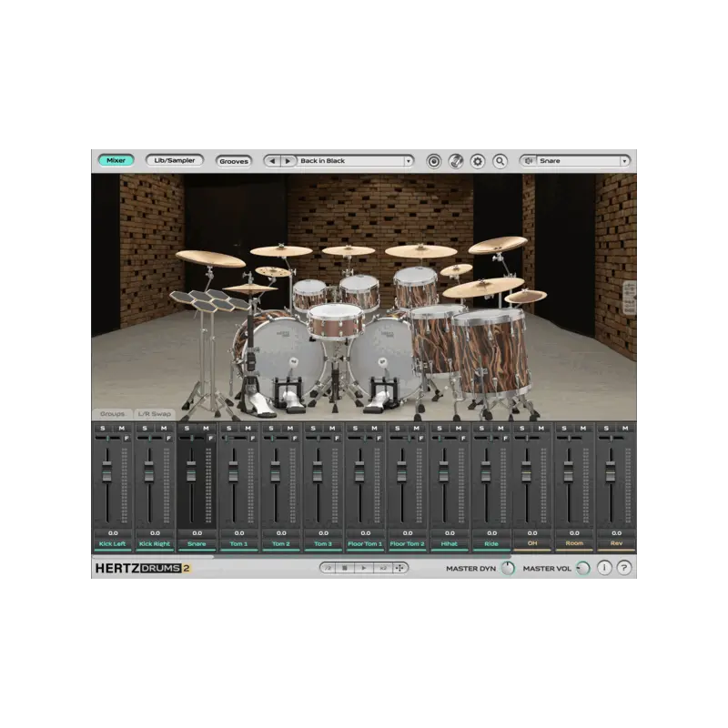Click the record target circle icon

[x=434, y=162]
